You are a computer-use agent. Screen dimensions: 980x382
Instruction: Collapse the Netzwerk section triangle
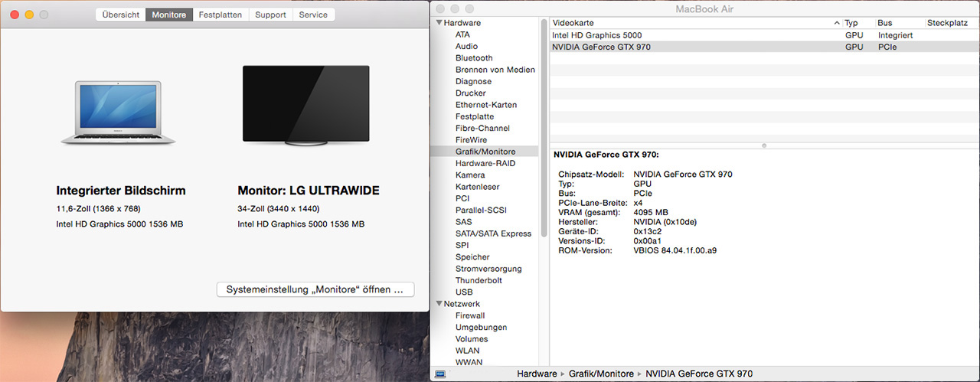click(x=438, y=304)
